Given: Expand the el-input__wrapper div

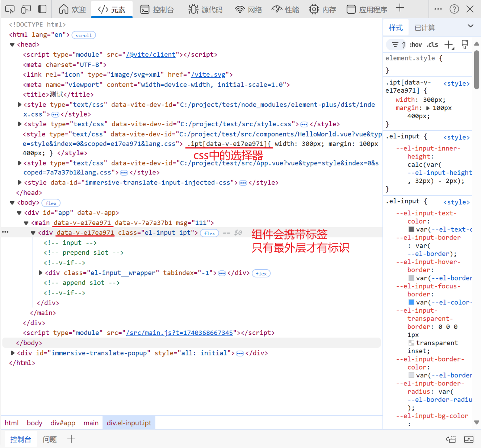Looking at the screenshot, I should 41,273.
